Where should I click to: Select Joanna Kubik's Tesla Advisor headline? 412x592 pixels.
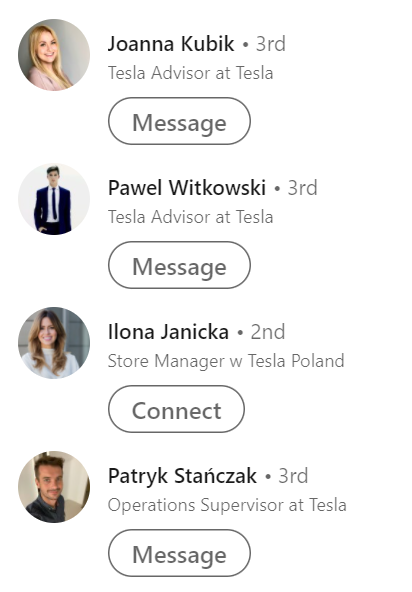point(190,72)
